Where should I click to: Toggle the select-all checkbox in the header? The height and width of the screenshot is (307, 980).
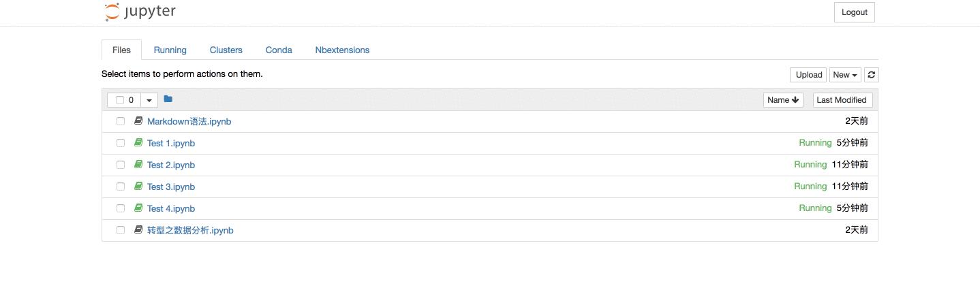120,100
